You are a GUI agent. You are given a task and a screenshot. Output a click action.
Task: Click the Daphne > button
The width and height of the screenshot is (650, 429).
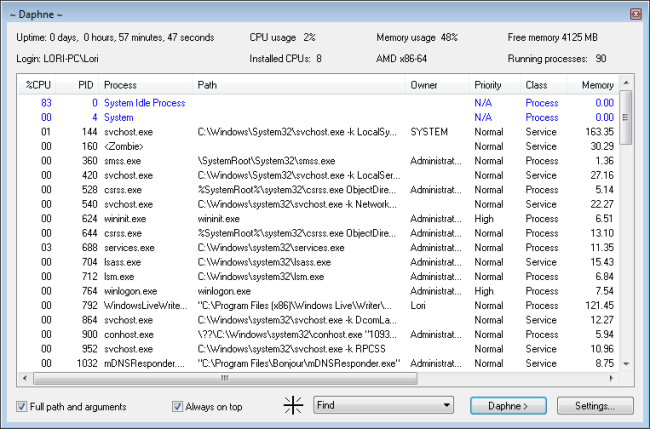point(508,406)
